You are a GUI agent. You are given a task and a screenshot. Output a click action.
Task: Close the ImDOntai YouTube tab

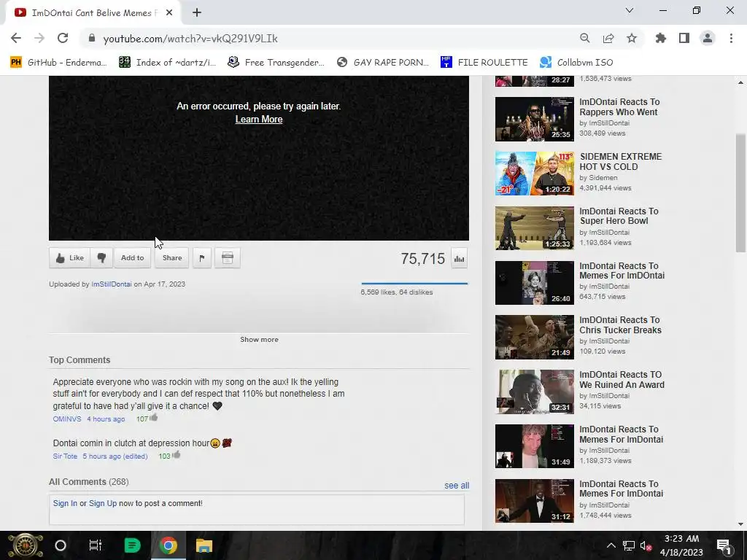tap(169, 13)
